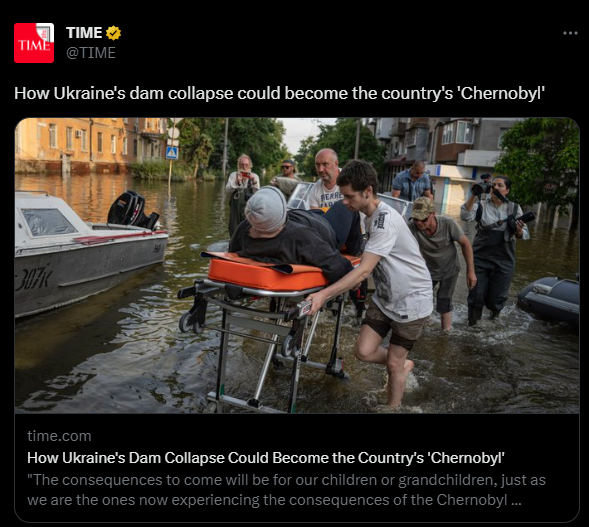Select the tweet text about Ukraine's dam collapse
Viewport: 589px width, 527px height.
[x=279, y=93]
